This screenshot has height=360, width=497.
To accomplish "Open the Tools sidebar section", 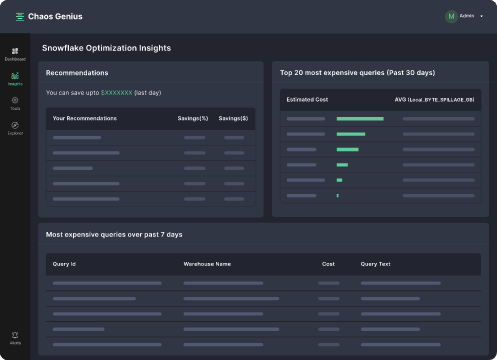I will coord(15,103).
